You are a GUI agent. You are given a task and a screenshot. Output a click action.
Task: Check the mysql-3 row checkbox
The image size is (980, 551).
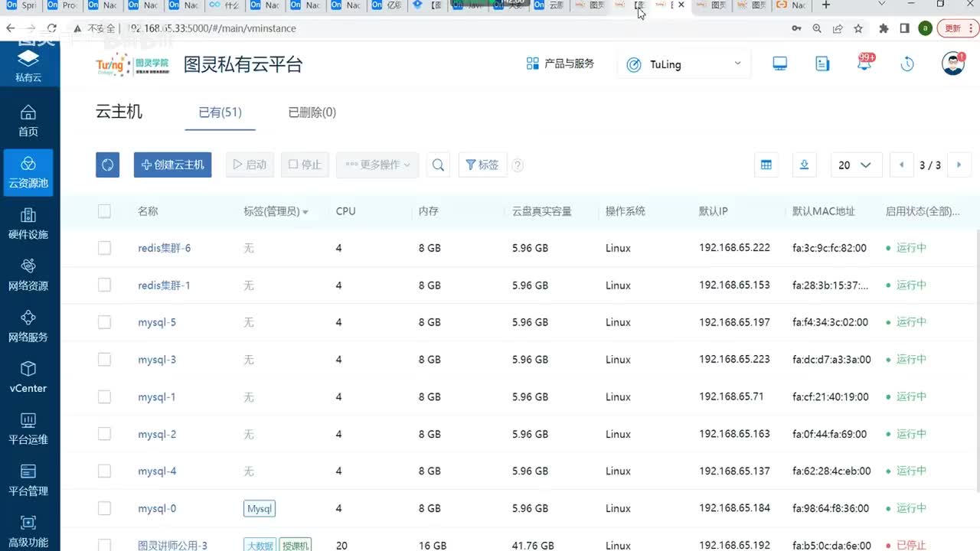pos(104,359)
